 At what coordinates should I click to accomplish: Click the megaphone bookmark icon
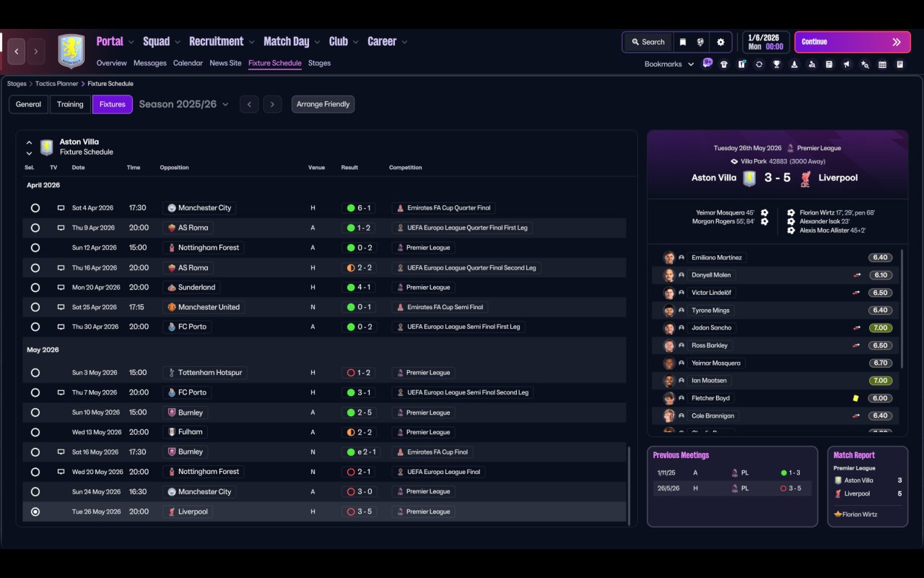(x=847, y=64)
